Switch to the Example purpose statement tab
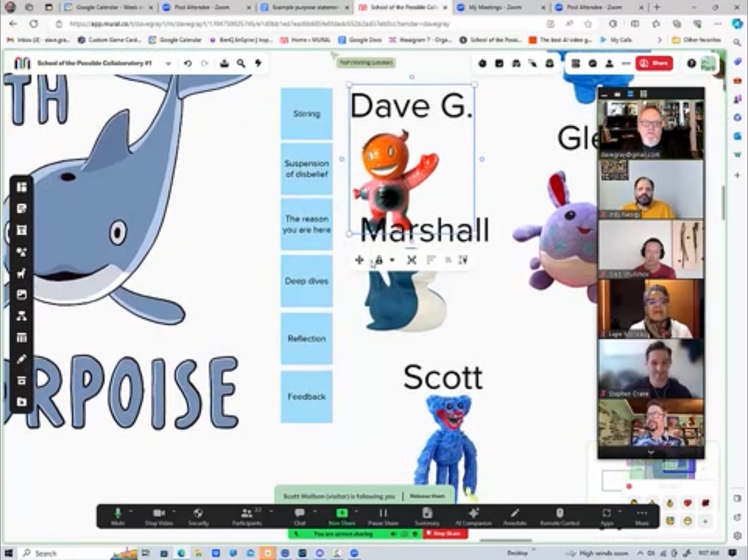748x560 pixels. pos(305,7)
